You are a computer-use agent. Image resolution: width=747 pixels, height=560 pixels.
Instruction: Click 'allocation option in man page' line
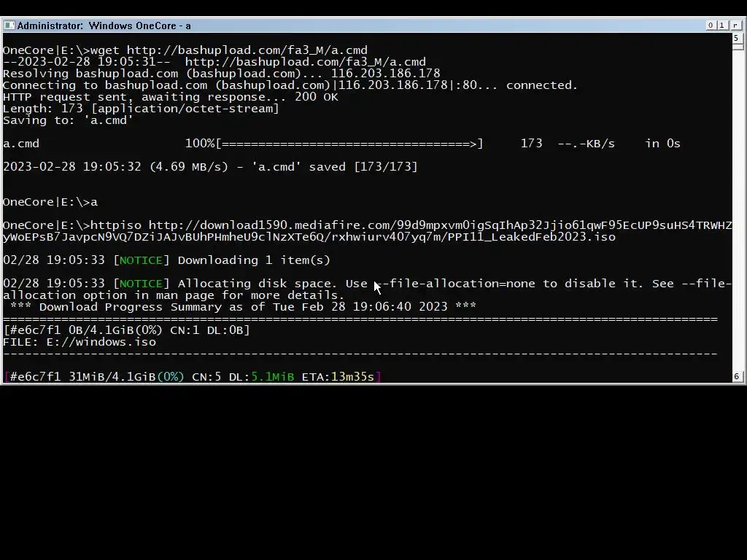pos(174,295)
